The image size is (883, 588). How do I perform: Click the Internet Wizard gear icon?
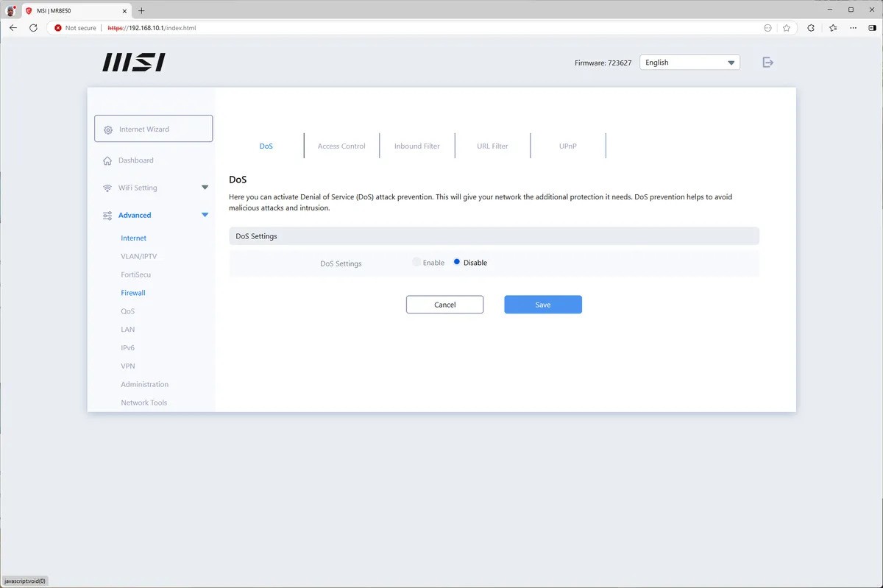click(x=108, y=130)
